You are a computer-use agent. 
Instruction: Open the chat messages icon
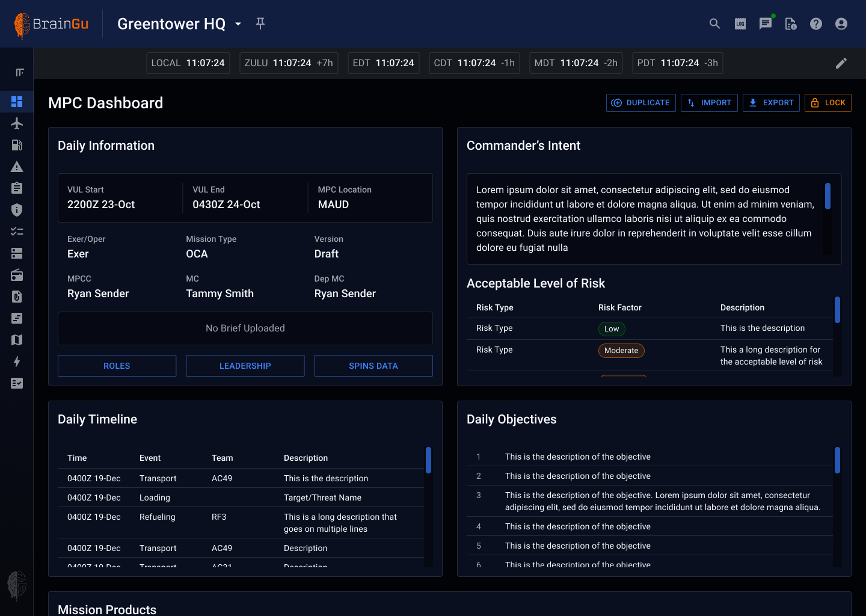click(x=766, y=24)
